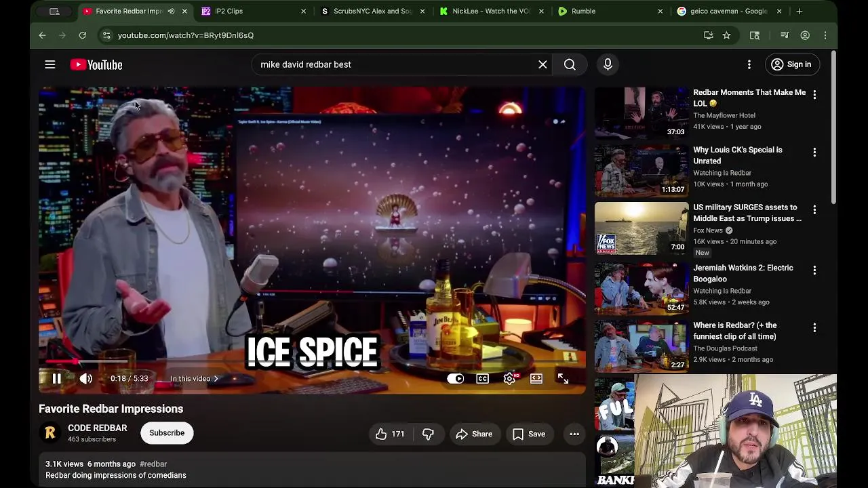Open CODE REDBAR channel avatar
868x488 pixels.
[x=50, y=433]
